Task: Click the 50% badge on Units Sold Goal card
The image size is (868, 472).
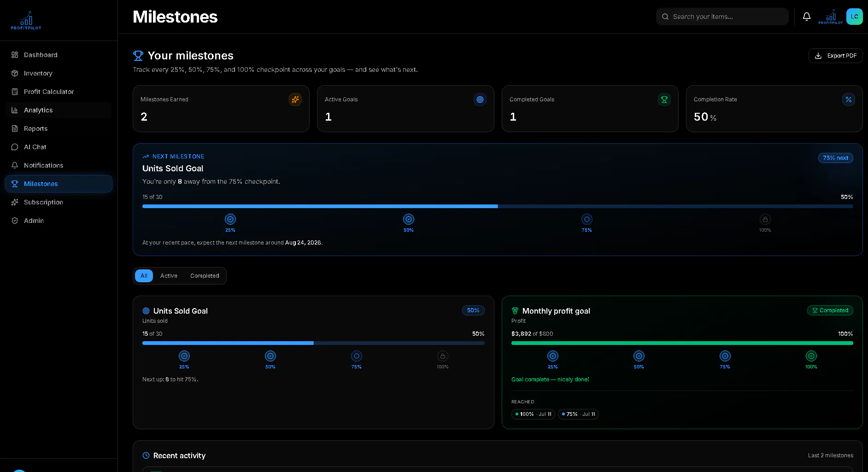Action: (x=473, y=310)
